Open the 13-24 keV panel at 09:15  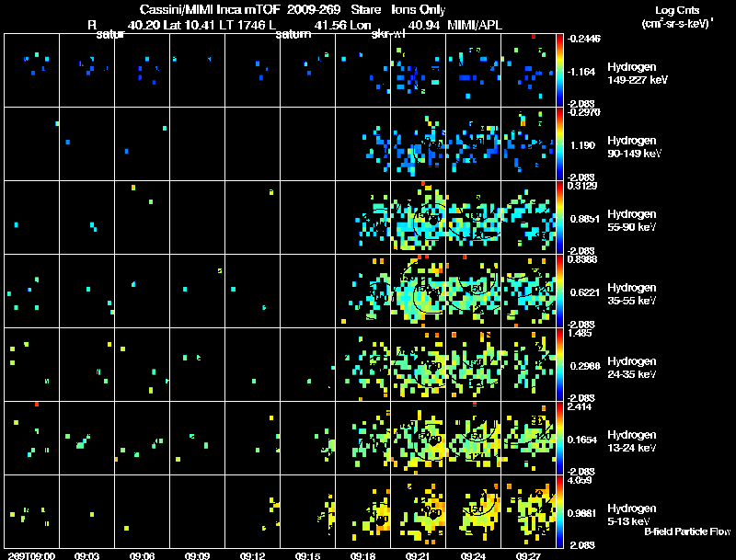click(307, 438)
